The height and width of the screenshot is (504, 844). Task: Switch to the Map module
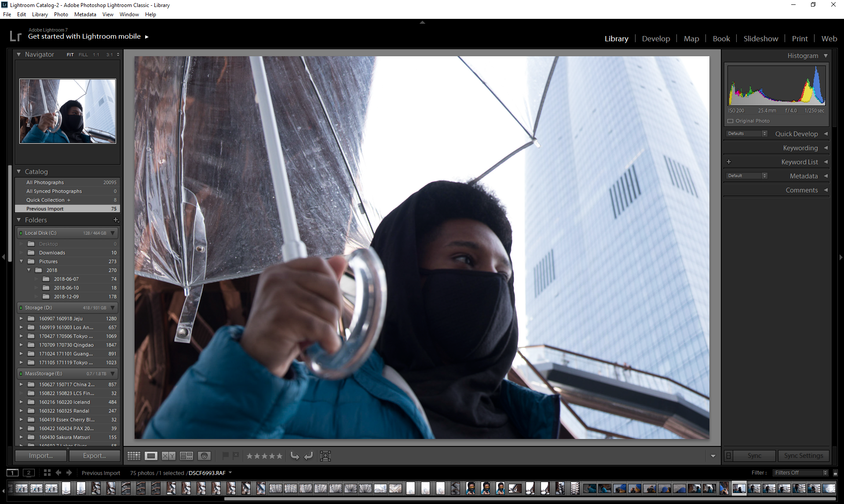pos(691,39)
